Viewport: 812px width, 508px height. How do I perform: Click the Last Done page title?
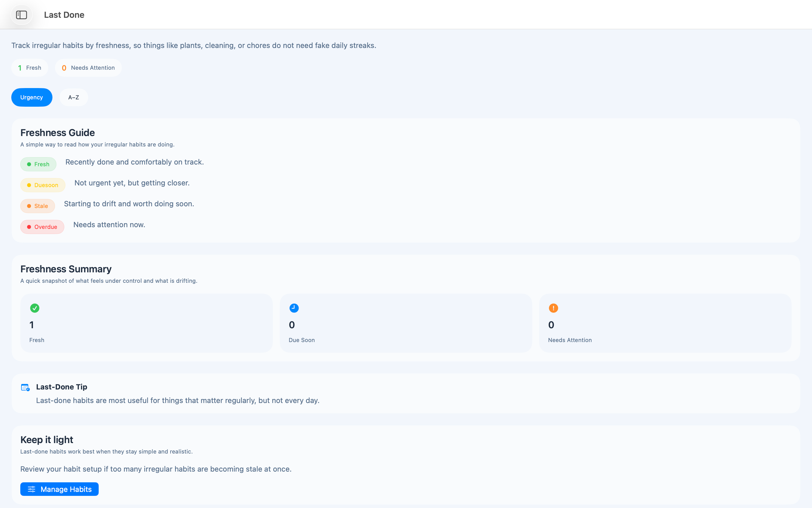click(64, 15)
